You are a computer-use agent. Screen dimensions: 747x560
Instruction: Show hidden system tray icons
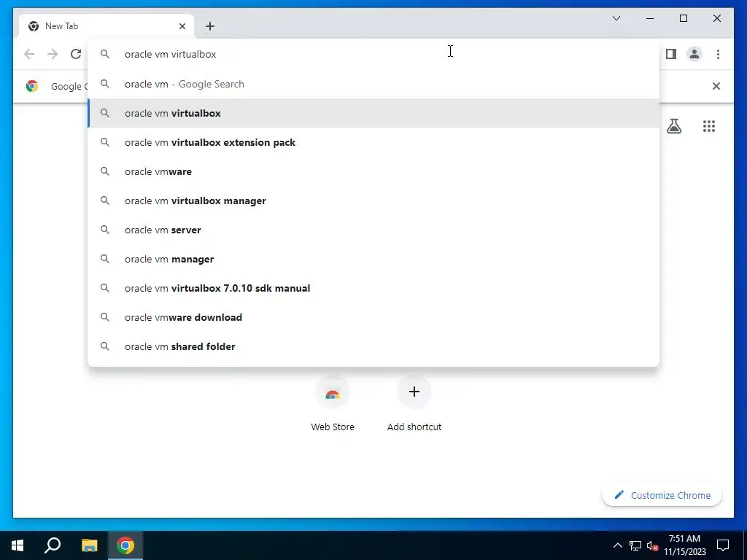tap(617, 545)
